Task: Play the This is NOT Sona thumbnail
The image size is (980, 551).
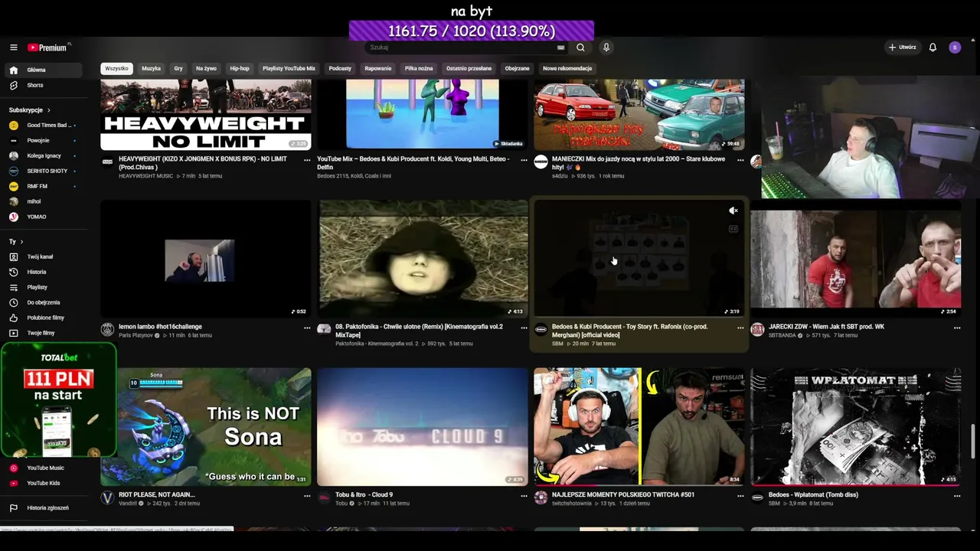Action: click(x=206, y=426)
